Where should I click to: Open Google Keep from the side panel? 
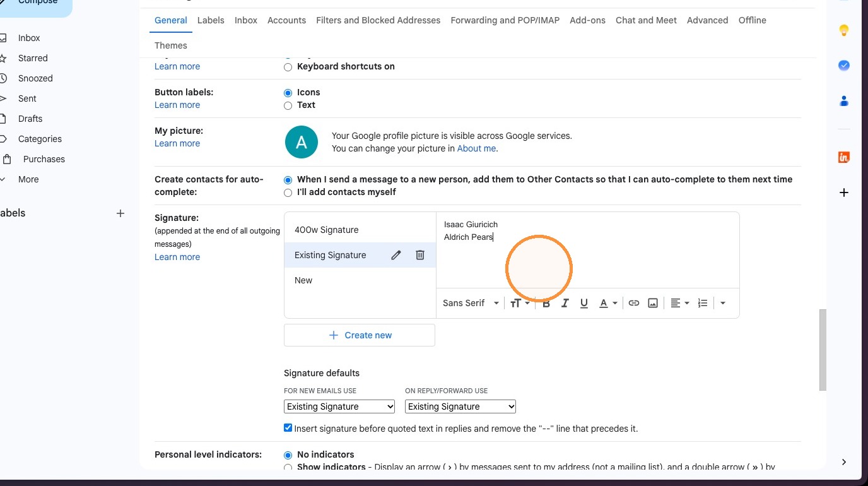844,30
